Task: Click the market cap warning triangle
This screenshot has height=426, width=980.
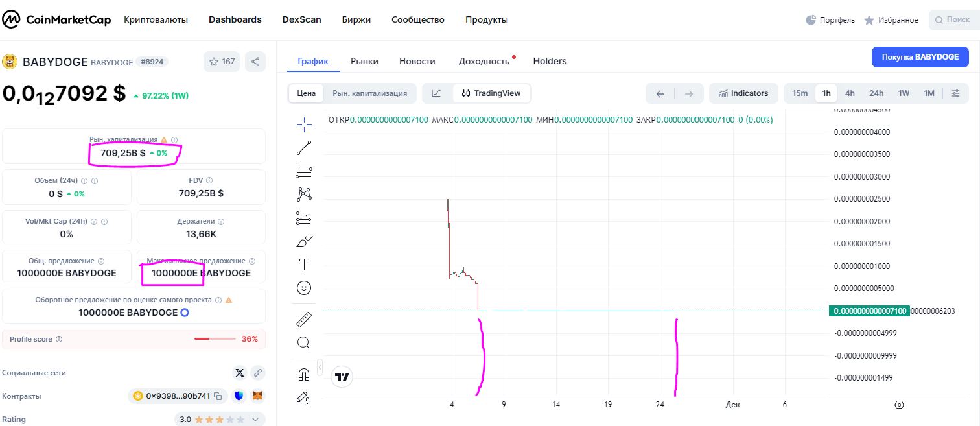Action: pyautogui.click(x=164, y=139)
